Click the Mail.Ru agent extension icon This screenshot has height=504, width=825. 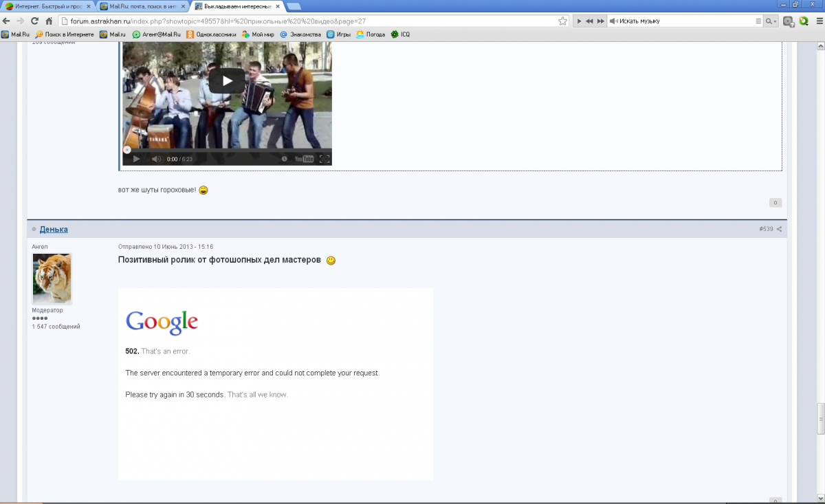[789, 21]
